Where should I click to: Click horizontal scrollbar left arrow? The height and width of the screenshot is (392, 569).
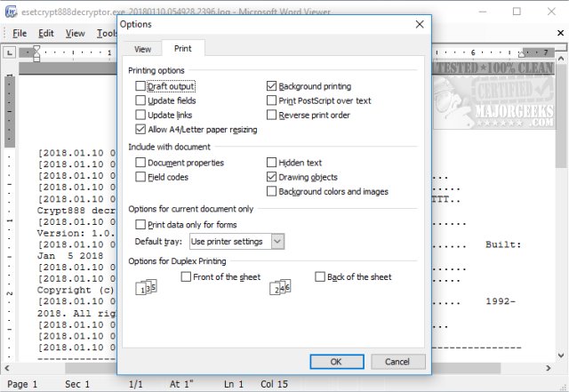(x=7, y=368)
